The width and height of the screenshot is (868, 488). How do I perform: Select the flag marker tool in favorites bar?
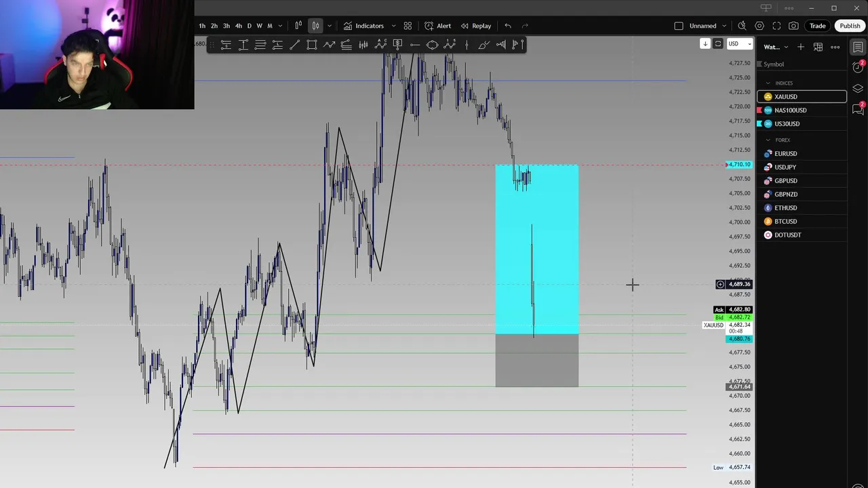click(x=517, y=45)
